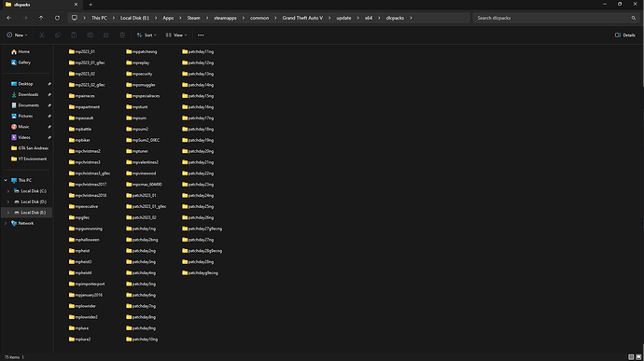Click the PC monitor icon in address bar

point(75,18)
